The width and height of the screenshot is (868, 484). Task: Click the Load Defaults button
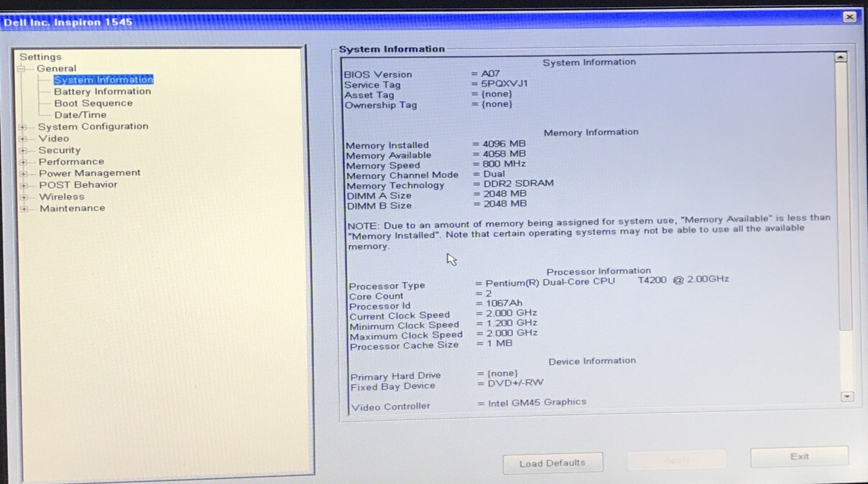click(553, 463)
